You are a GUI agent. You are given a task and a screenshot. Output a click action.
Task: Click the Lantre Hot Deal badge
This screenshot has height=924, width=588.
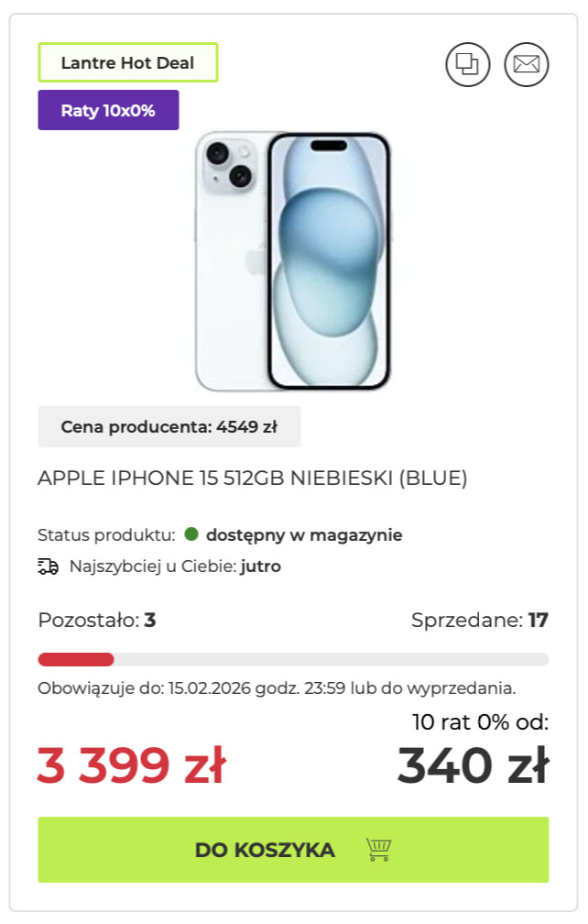pyautogui.click(x=127, y=63)
